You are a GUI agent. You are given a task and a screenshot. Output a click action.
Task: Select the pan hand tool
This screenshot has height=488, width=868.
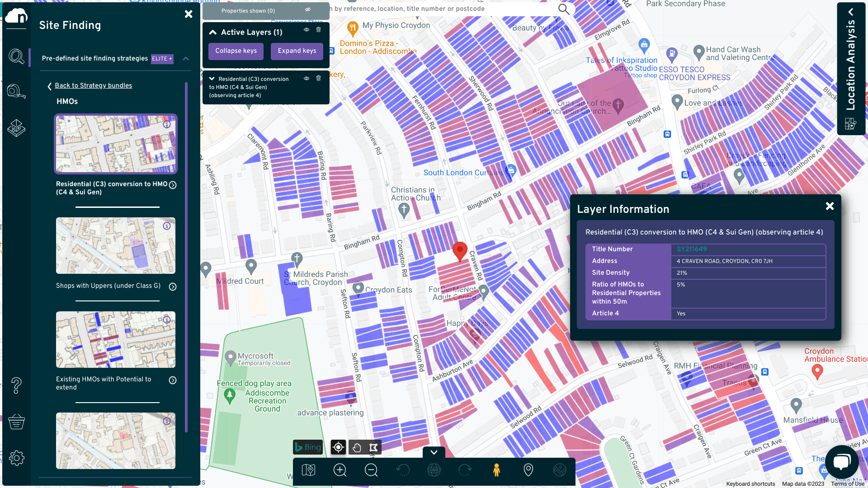point(357,447)
